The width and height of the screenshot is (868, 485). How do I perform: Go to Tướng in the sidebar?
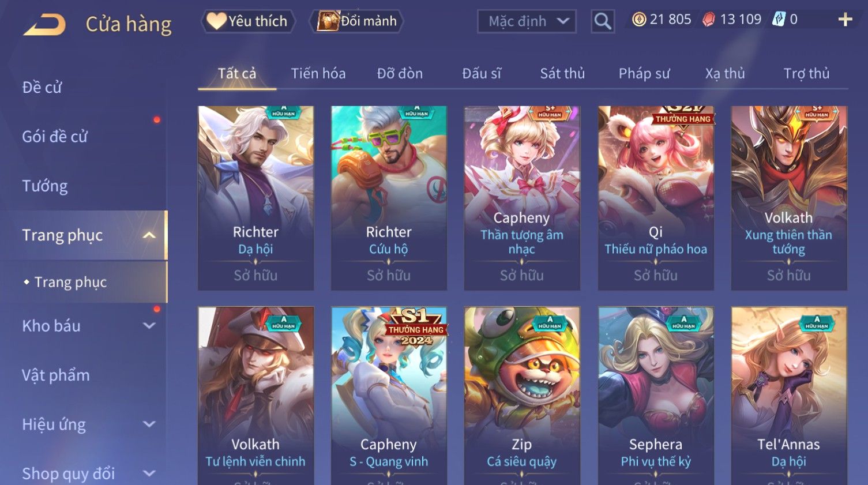coord(45,186)
